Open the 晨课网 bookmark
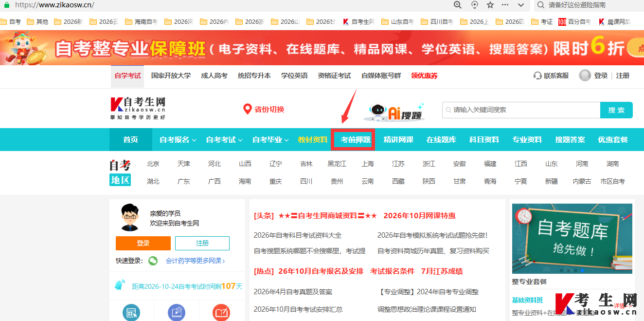 tap(614, 22)
